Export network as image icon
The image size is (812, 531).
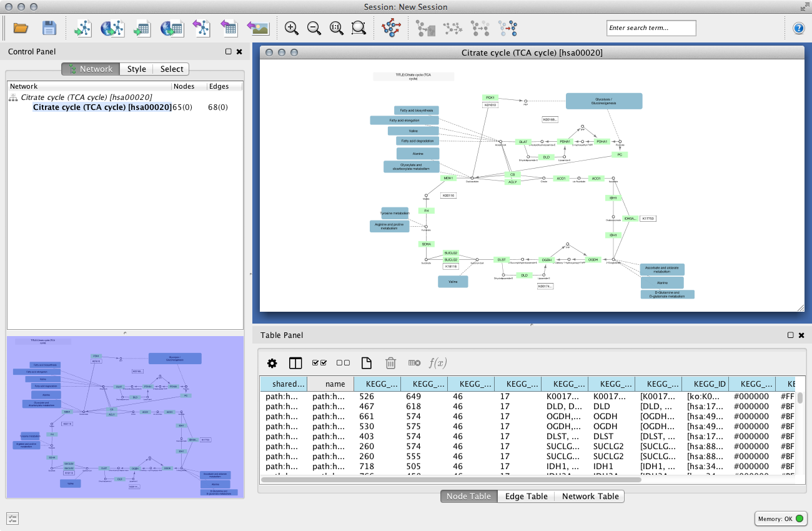tap(257, 28)
